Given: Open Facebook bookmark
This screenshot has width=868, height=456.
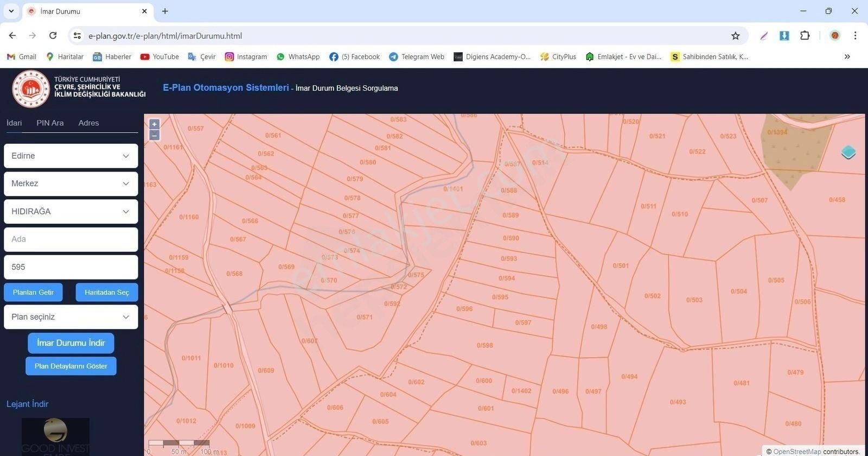Looking at the screenshot, I should (x=354, y=56).
